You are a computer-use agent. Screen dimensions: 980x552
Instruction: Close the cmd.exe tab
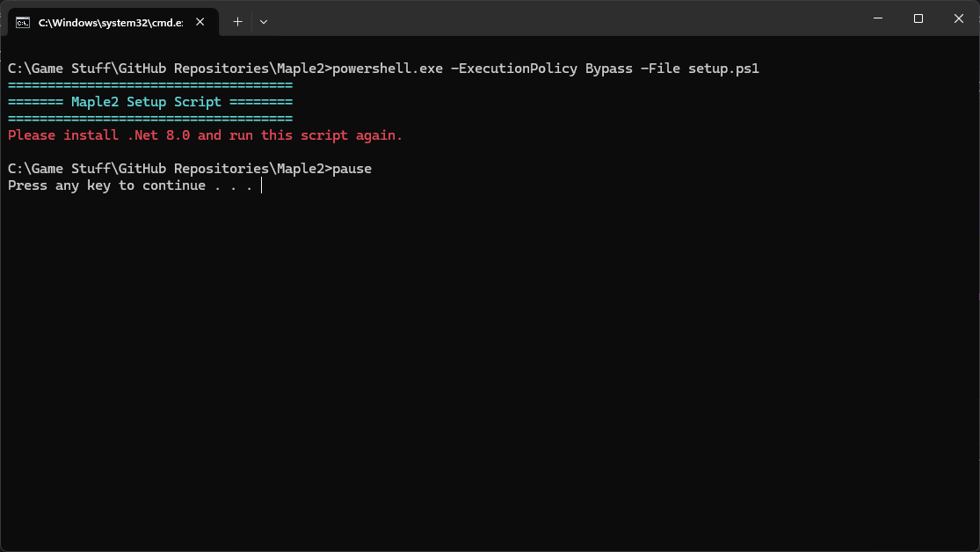tap(203, 22)
